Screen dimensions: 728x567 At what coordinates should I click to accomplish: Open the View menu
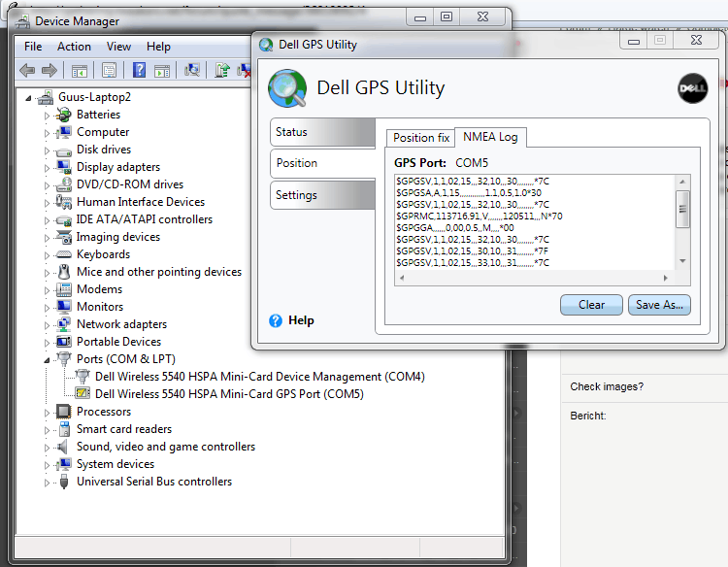pos(118,47)
